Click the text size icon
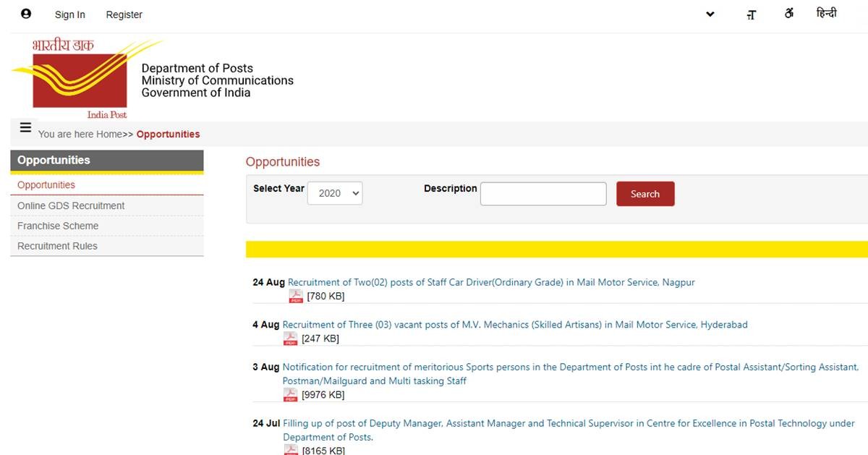 [x=751, y=14]
